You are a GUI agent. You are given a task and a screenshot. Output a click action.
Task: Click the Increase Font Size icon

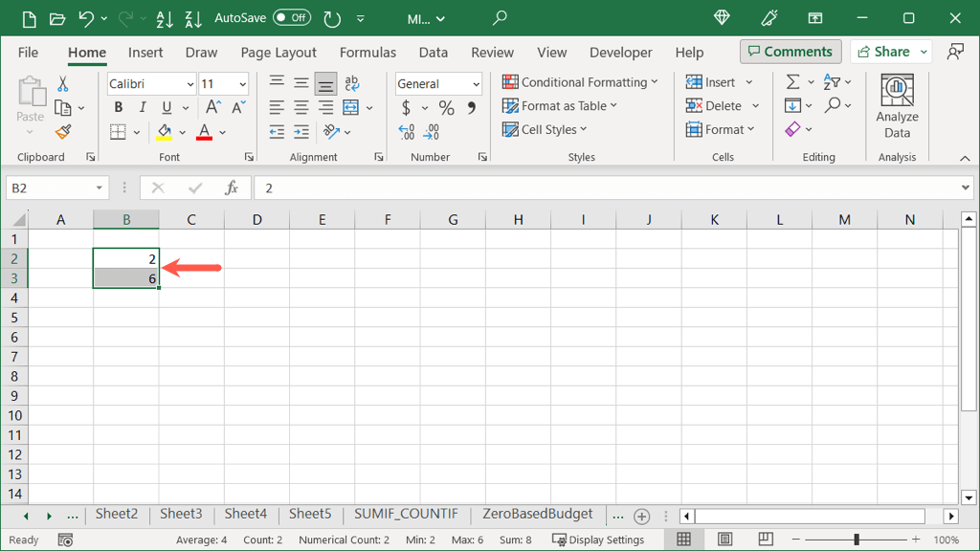coord(213,107)
